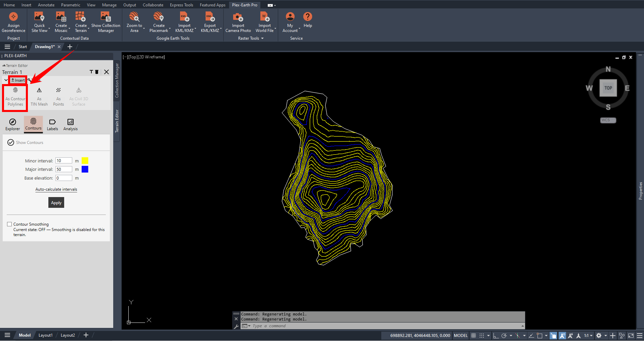Toggle grid display in status bar
Image resolution: width=644 pixels, height=341 pixels.
[473, 336]
